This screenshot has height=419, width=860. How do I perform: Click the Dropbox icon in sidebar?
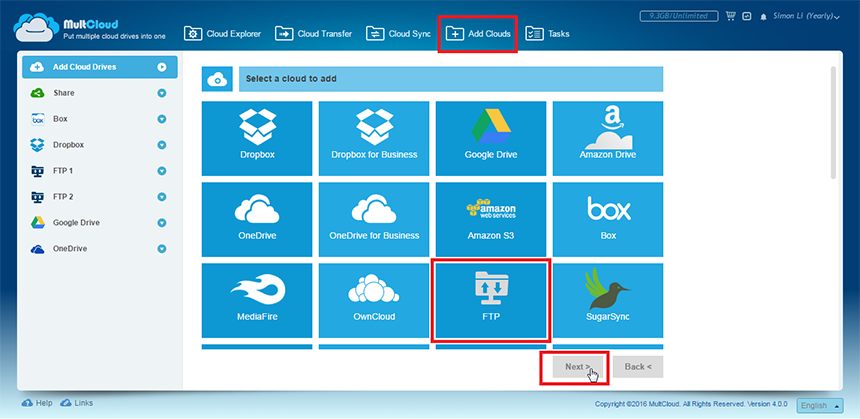(37, 145)
